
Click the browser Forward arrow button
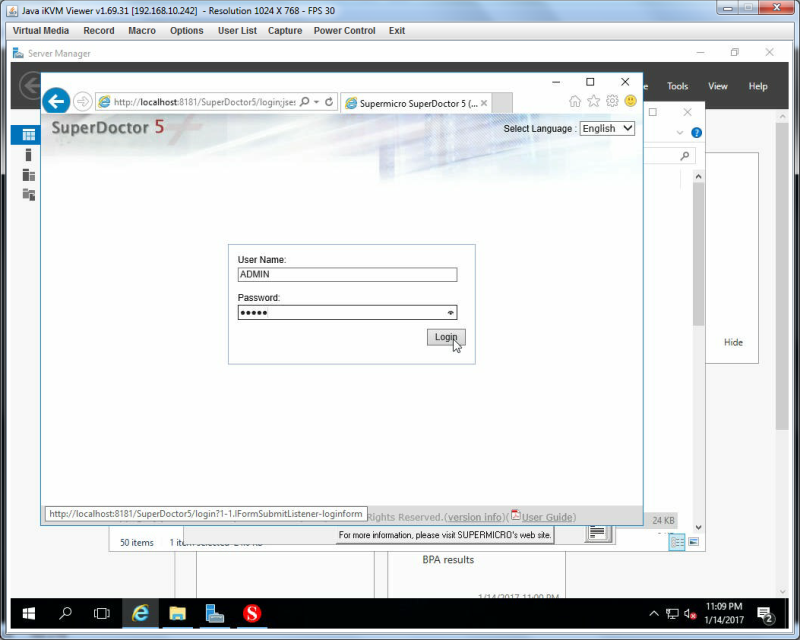point(82,102)
